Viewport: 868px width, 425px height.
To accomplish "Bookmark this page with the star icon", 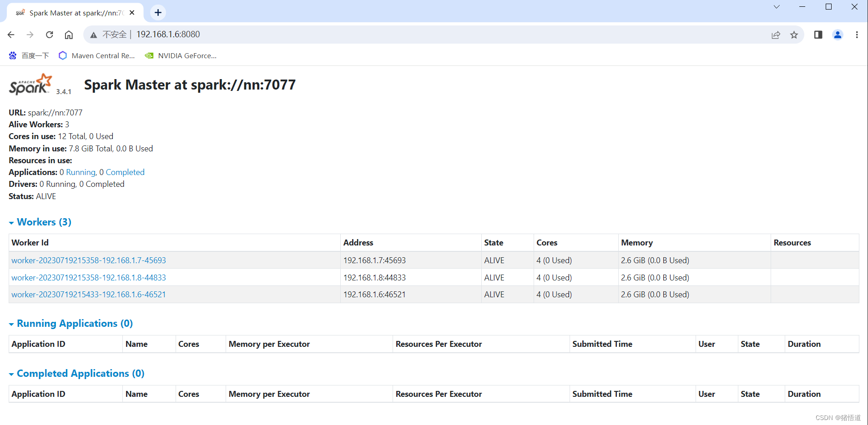I will 794,35.
